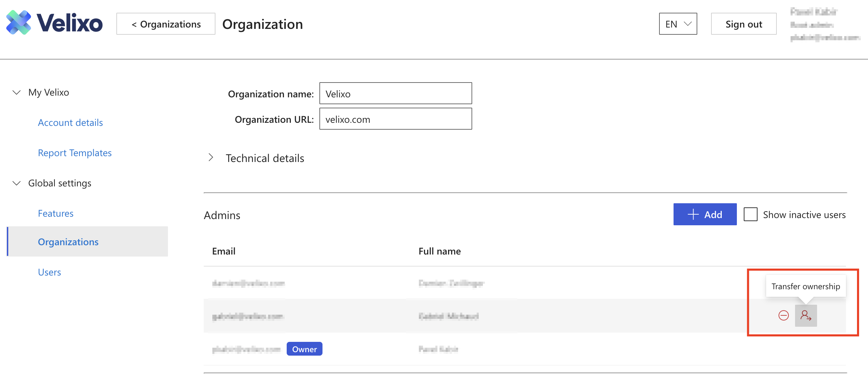This screenshot has height=379, width=868.
Task: Select Organizations in the sidebar
Action: tap(87, 241)
